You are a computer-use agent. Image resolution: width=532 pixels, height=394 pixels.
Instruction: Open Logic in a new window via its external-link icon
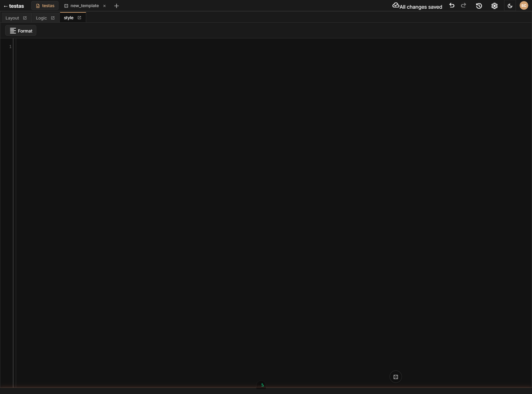tap(53, 18)
